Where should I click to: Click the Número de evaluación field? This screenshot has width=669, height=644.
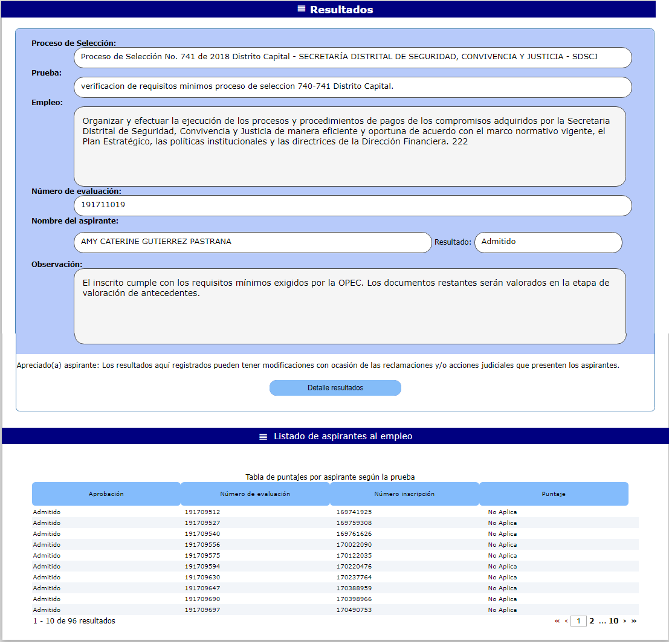pyautogui.click(x=352, y=205)
